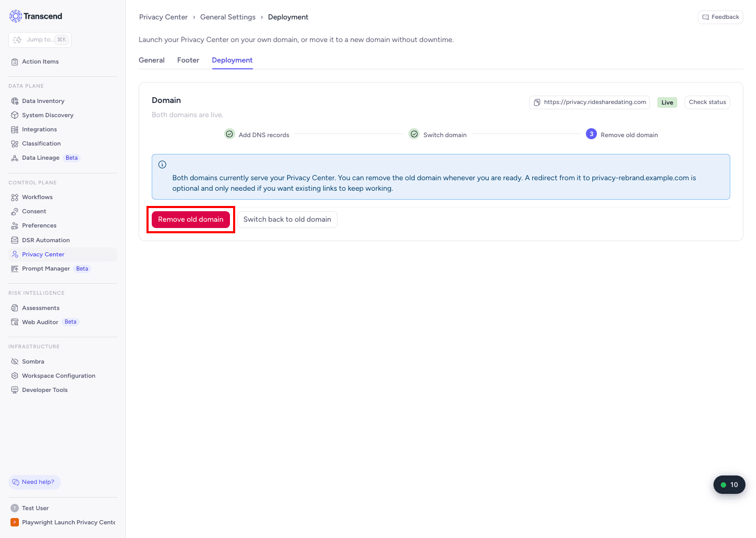Select the Deployment tab
The image size is (756, 538).
232,60
